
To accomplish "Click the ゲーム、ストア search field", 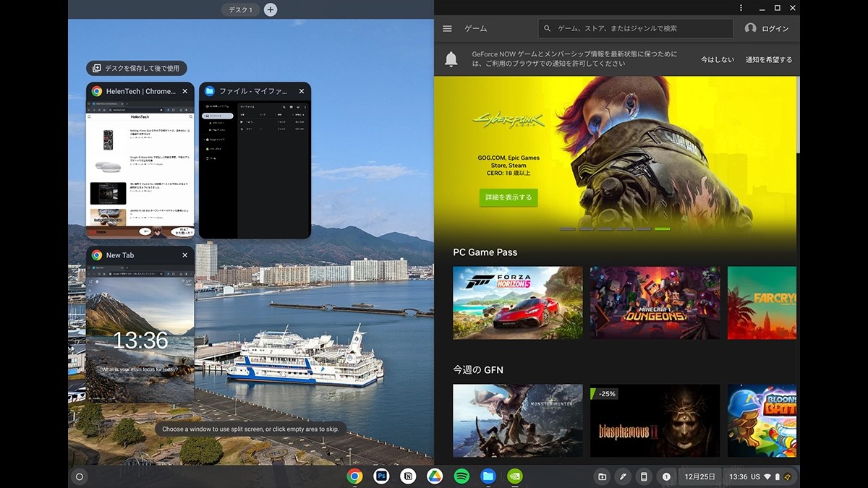I will coord(637,29).
